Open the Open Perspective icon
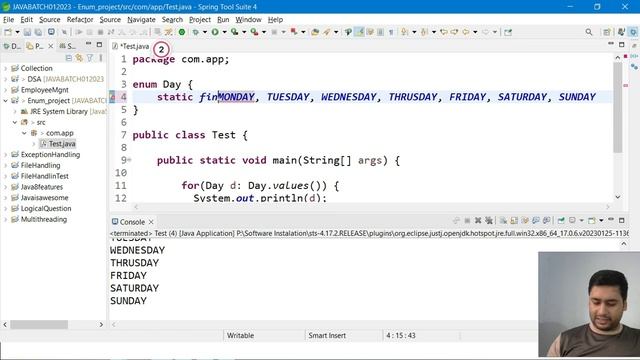This screenshot has height=360, width=640. (607, 32)
